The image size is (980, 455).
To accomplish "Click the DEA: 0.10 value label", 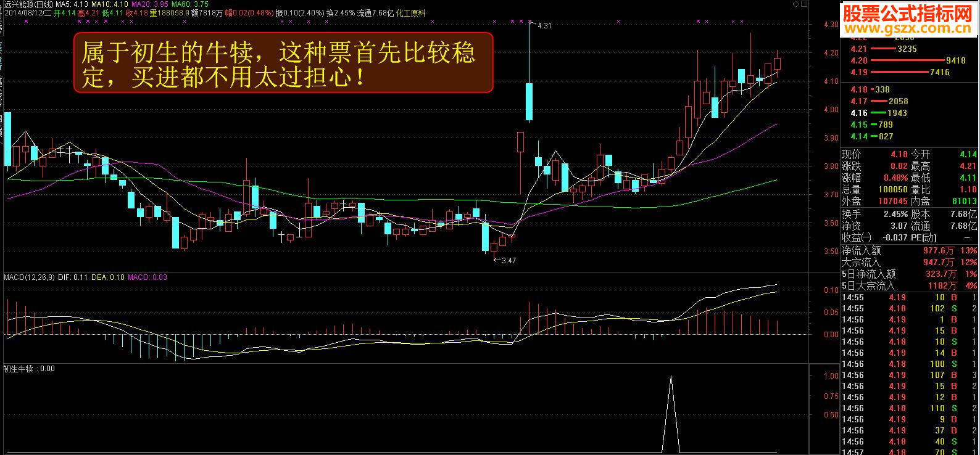I will [x=108, y=277].
